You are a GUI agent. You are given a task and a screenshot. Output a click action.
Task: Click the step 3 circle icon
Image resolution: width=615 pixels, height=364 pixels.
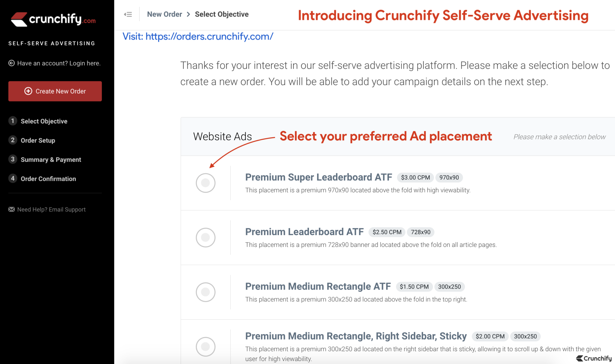13,159
